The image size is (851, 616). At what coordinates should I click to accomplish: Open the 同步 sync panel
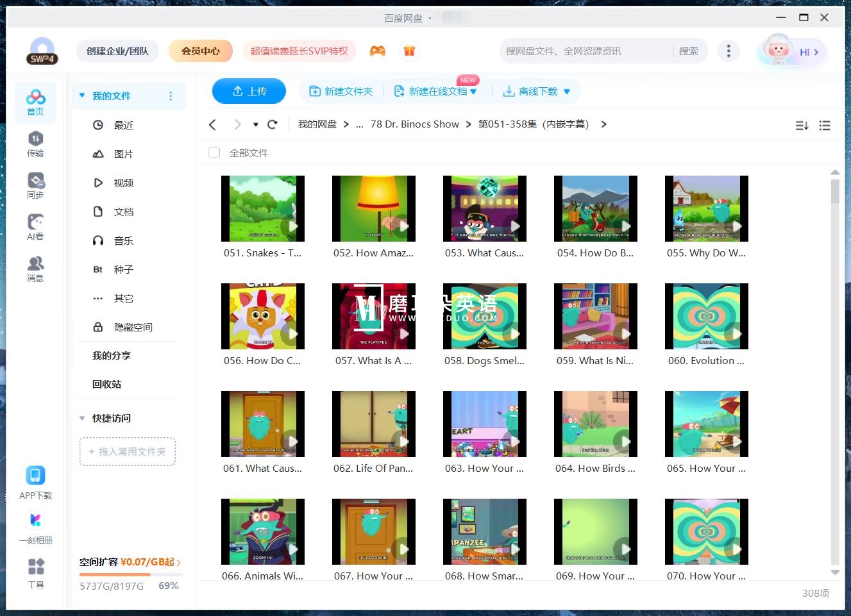tap(35, 186)
